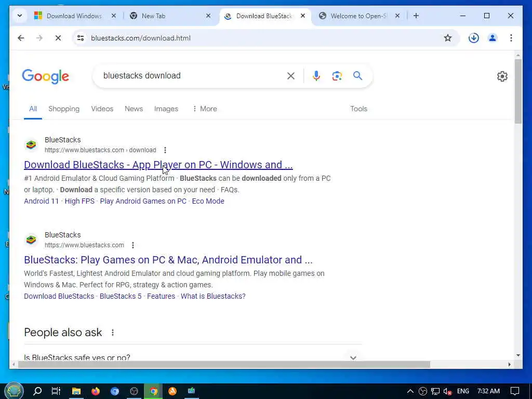Switch to News results
The image size is (532, 399).
(134, 109)
